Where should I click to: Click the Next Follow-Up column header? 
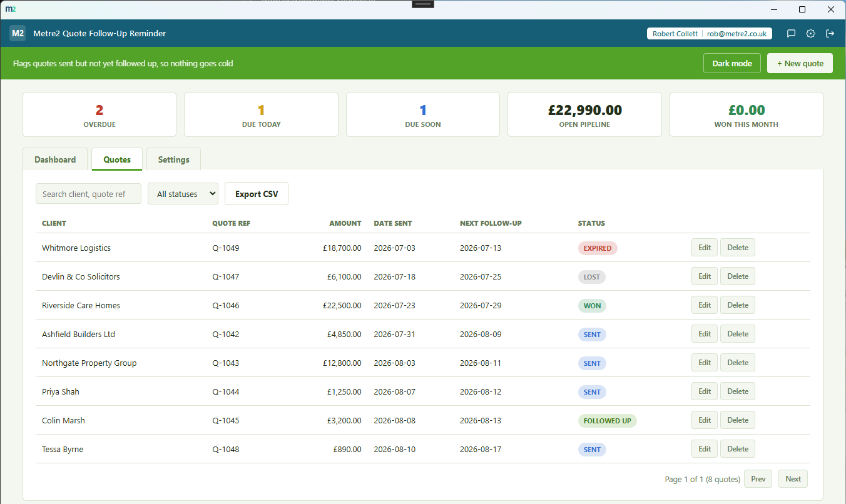[491, 223]
